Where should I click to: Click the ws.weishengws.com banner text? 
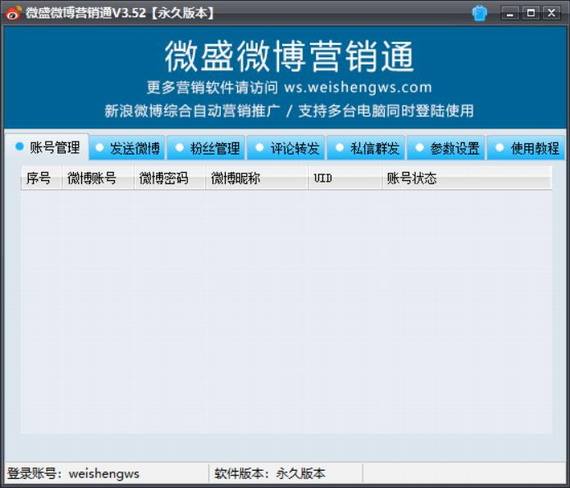(358, 87)
